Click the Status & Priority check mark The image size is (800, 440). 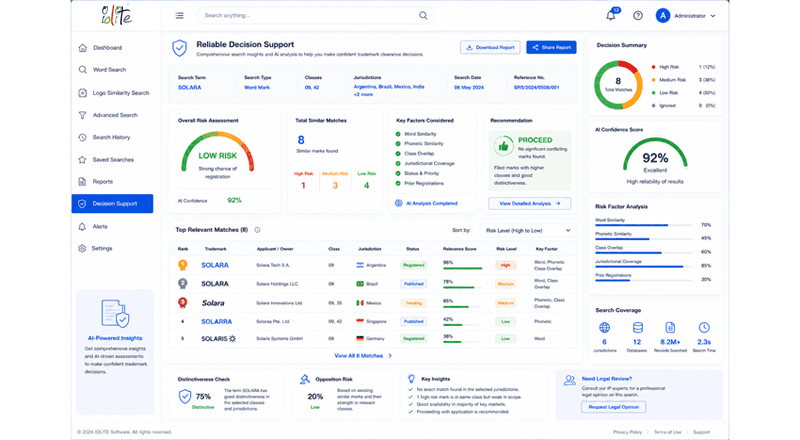pos(398,174)
